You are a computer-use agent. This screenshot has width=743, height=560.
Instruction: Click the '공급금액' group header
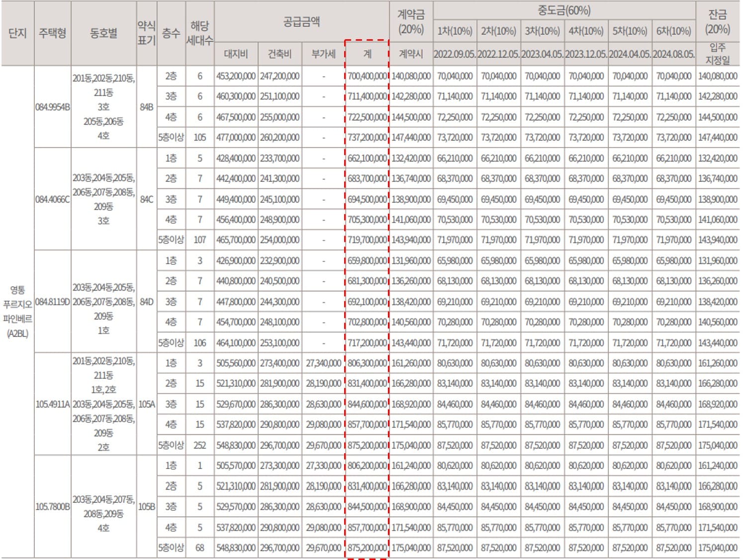pos(301,21)
